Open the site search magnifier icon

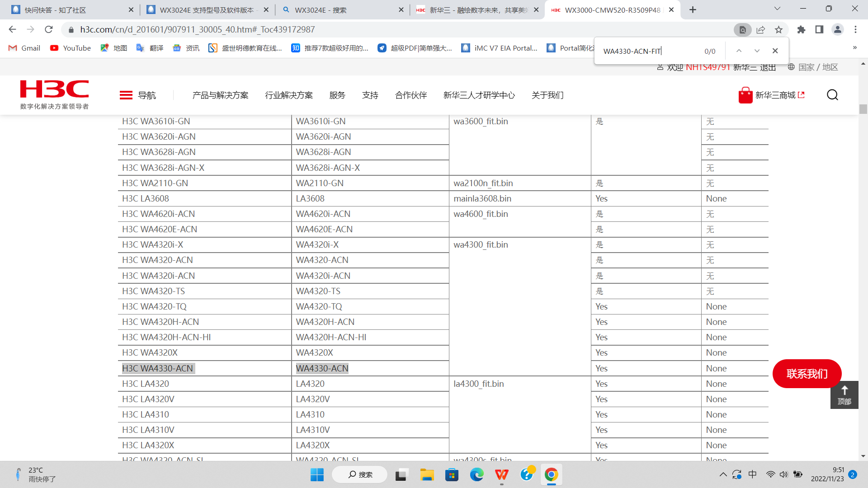click(832, 95)
